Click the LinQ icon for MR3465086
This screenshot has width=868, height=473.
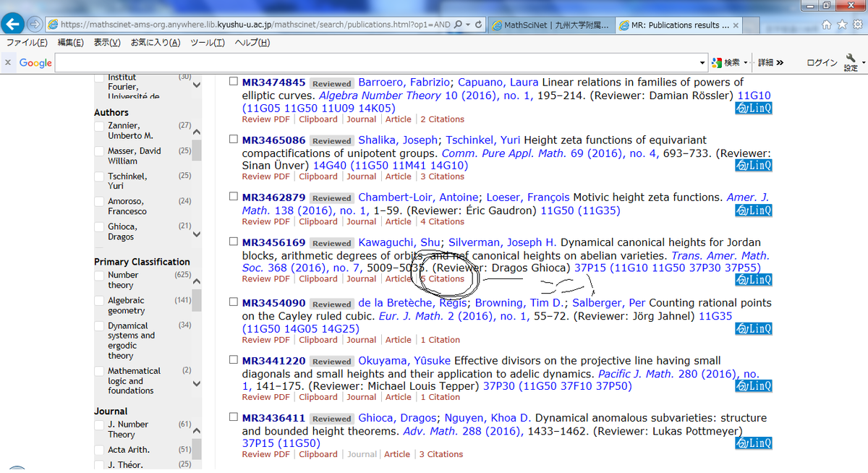pos(753,166)
